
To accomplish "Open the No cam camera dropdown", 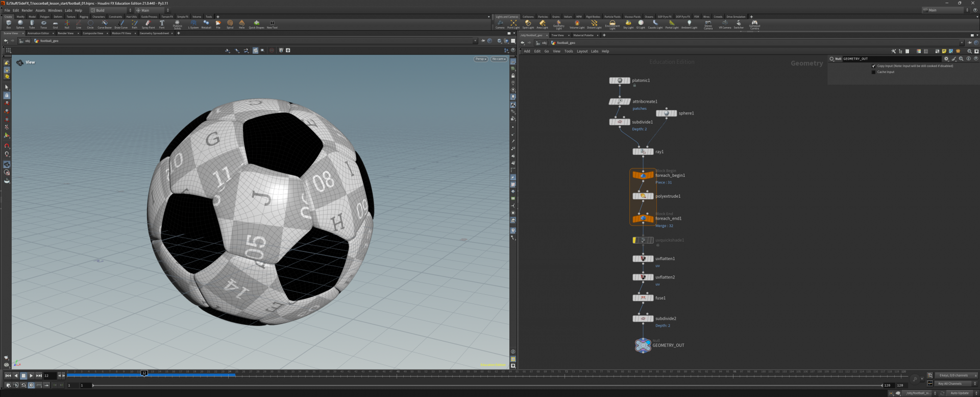I will pyautogui.click(x=499, y=59).
